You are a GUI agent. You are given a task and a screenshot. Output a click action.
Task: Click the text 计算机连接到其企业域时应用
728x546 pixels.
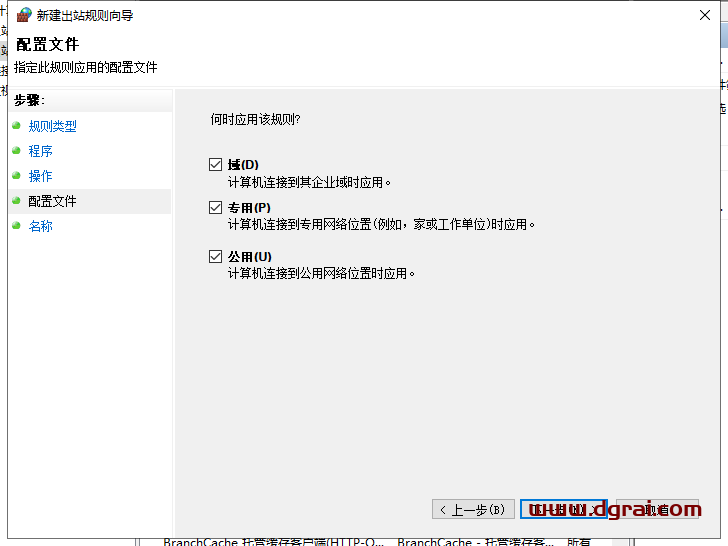[x=309, y=182]
